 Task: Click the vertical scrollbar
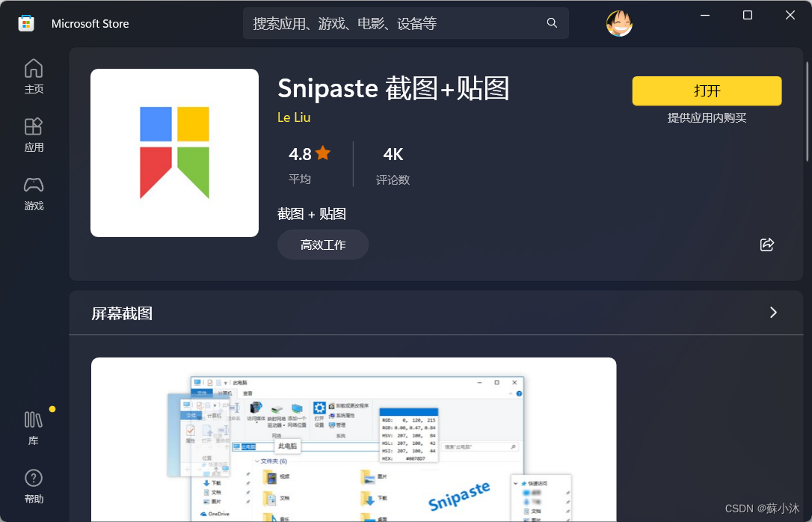(808, 111)
